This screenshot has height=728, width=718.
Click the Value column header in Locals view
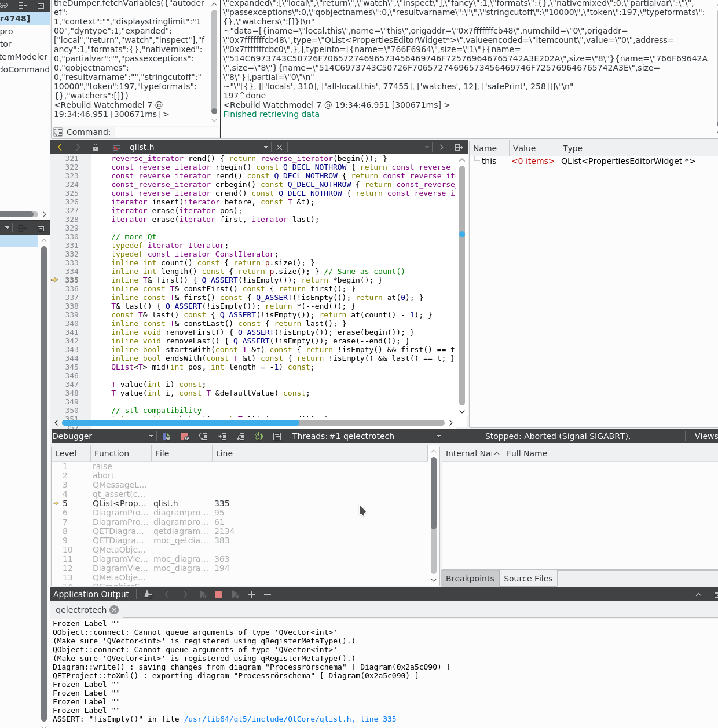point(534,148)
